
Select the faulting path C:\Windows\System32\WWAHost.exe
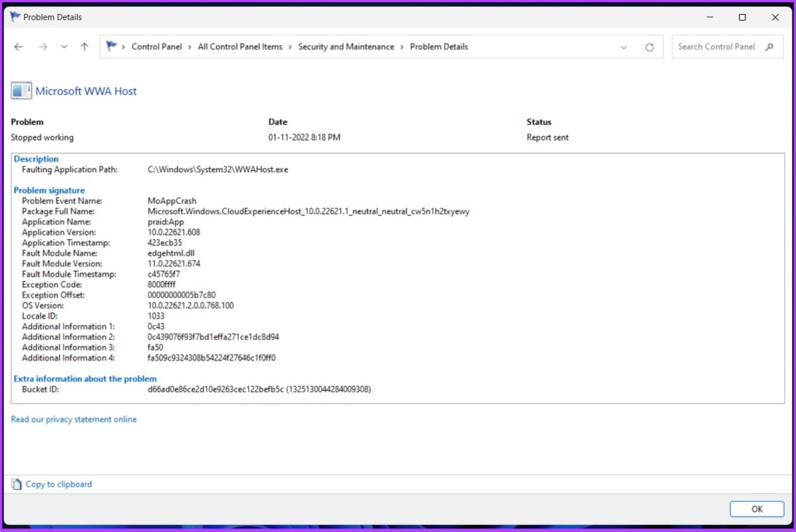(x=218, y=169)
